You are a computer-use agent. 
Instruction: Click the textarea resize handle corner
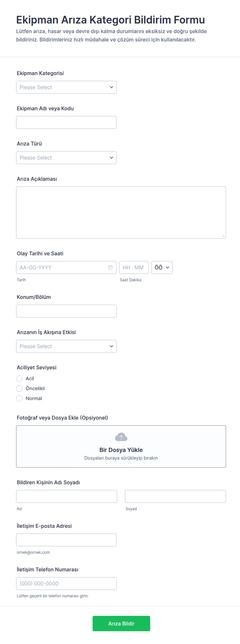[x=223, y=236]
